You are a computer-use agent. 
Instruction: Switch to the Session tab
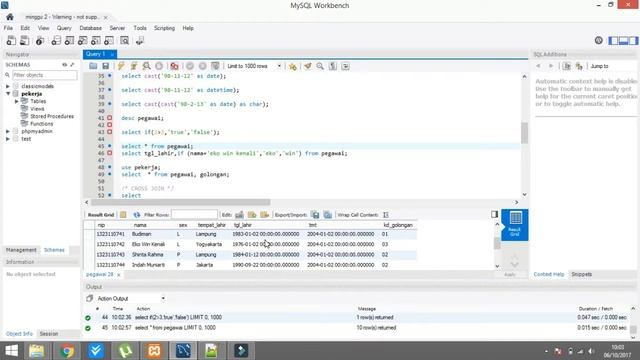click(49, 334)
